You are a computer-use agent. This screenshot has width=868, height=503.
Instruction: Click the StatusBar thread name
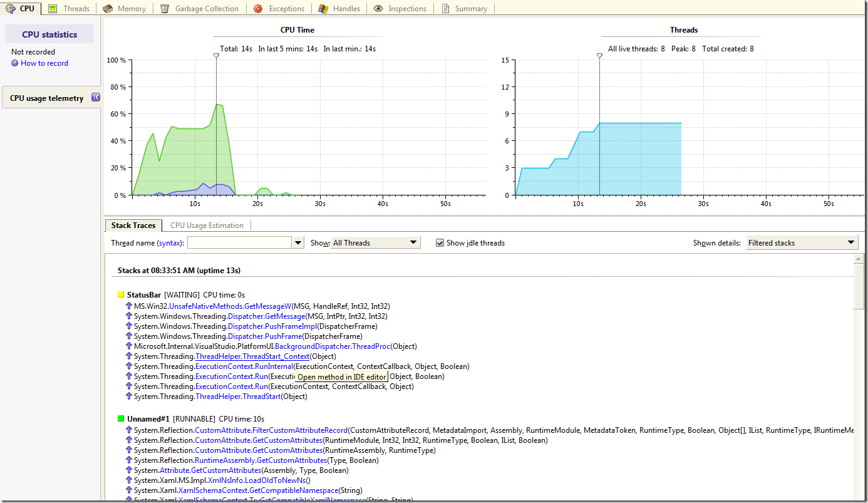[x=144, y=294]
